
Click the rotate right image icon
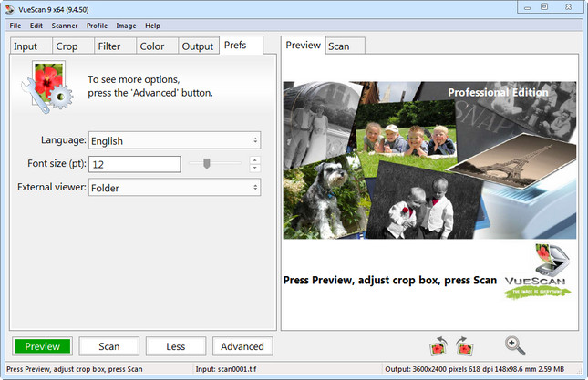point(465,346)
